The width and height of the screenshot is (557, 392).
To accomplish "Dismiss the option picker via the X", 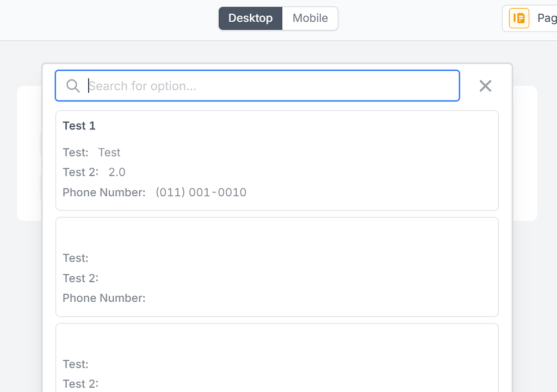I will (x=485, y=85).
